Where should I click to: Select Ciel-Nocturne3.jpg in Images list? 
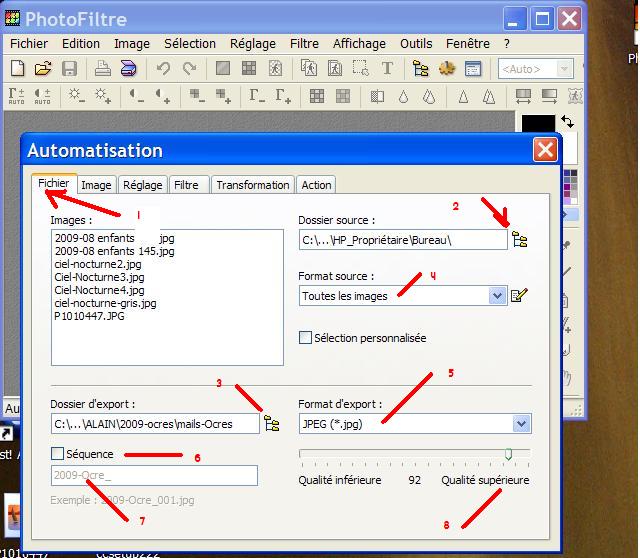tap(99, 277)
